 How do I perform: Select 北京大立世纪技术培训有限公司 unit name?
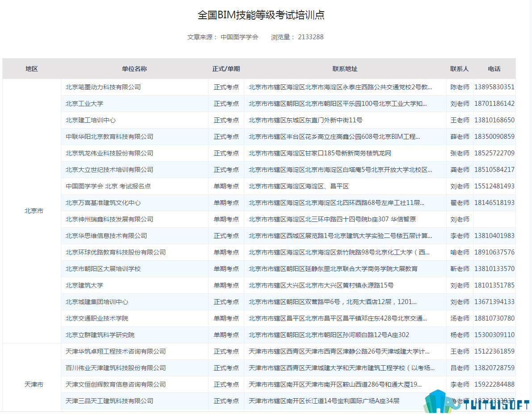click(x=109, y=170)
